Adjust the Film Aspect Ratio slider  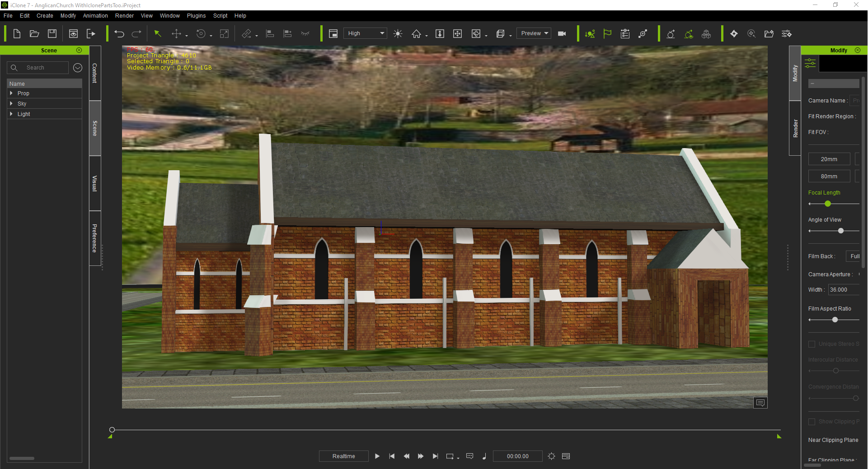click(835, 320)
